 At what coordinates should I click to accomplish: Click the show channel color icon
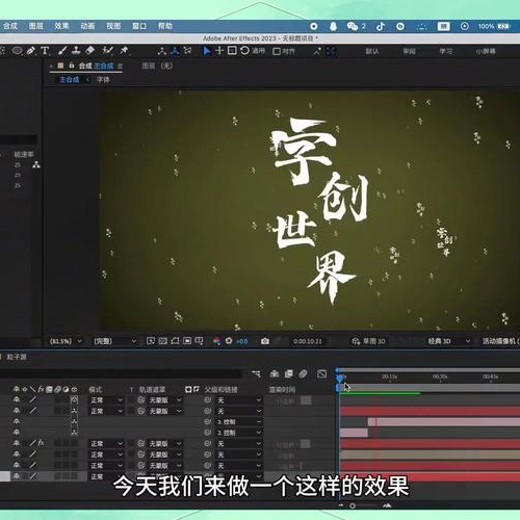[x=217, y=341]
